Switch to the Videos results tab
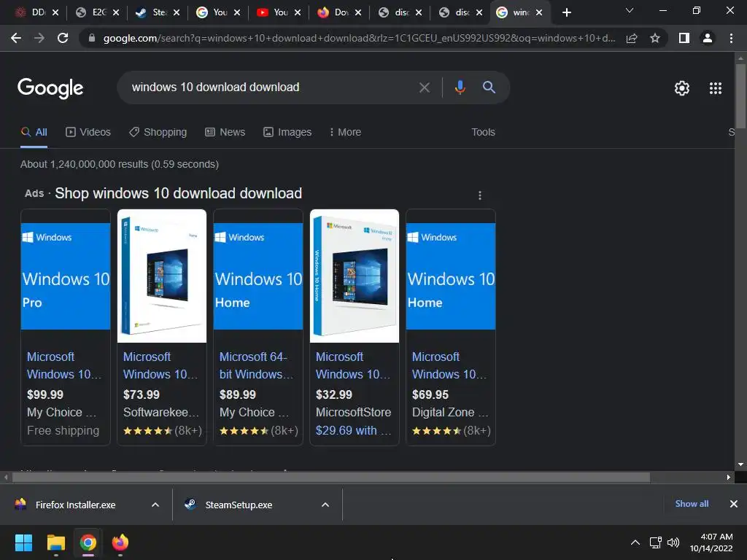This screenshot has width=747, height=560. [88, 132]
